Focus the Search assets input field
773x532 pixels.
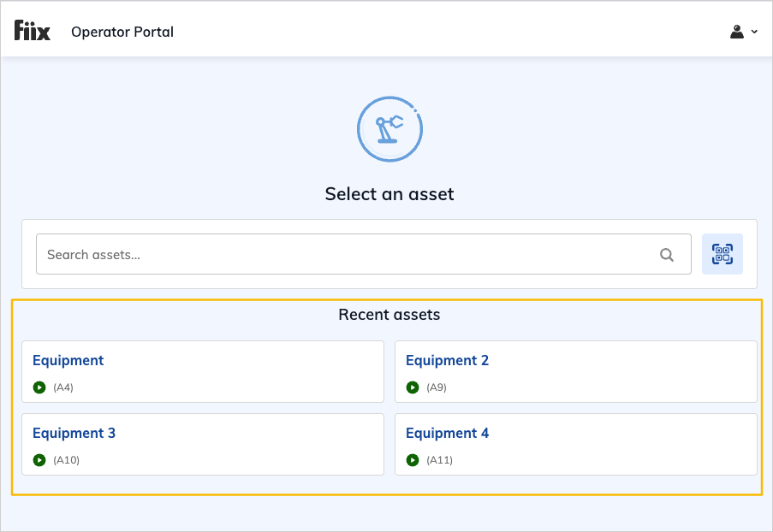click(x=342, y=254)
